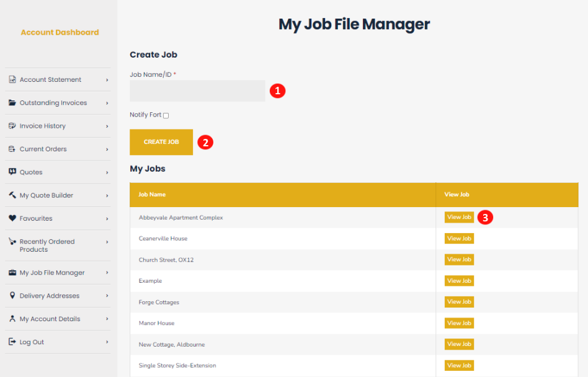Select the Outstanding Invoices folder icon
The image size is (588, 377).
coord(12,102)
